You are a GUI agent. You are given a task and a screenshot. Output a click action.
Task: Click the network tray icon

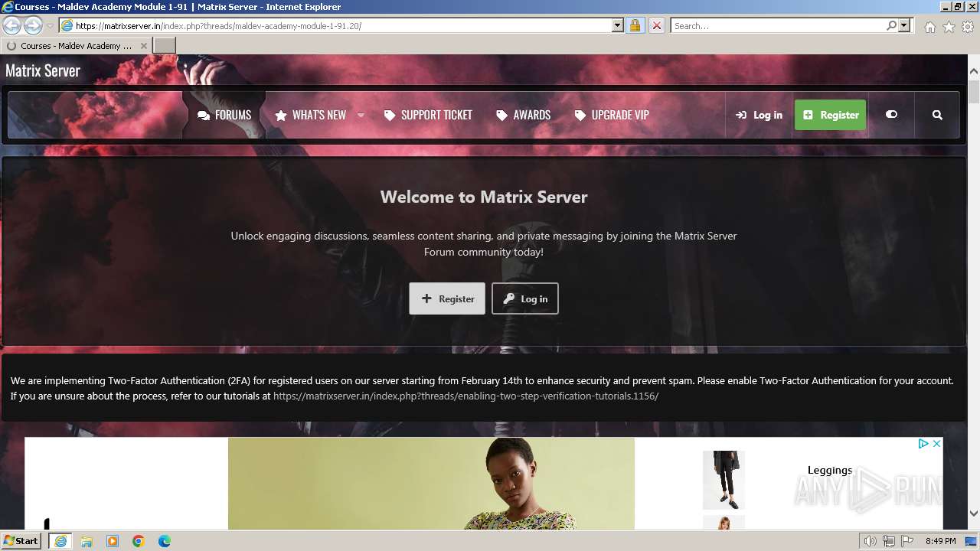tap(889, 541)
